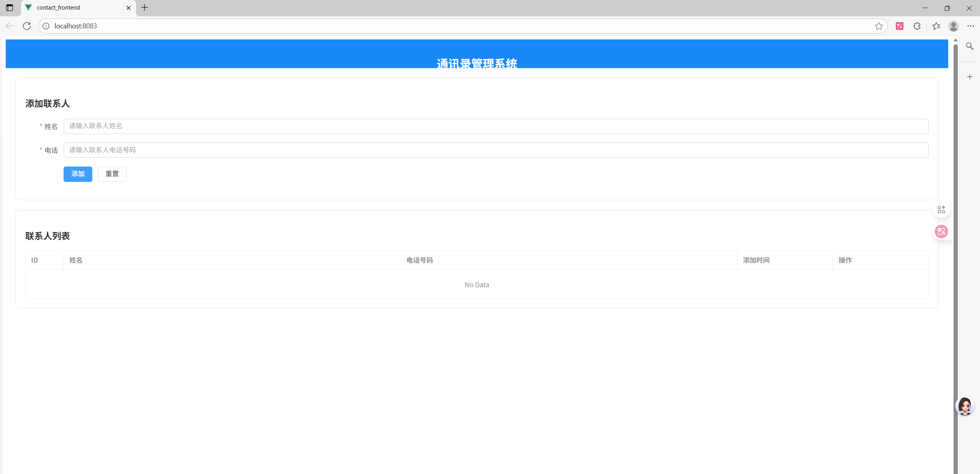Image resolution: width=980 pixels, height=474 pixels.
Task: Click the site information icon in address bar
Action: coord(46,26)
